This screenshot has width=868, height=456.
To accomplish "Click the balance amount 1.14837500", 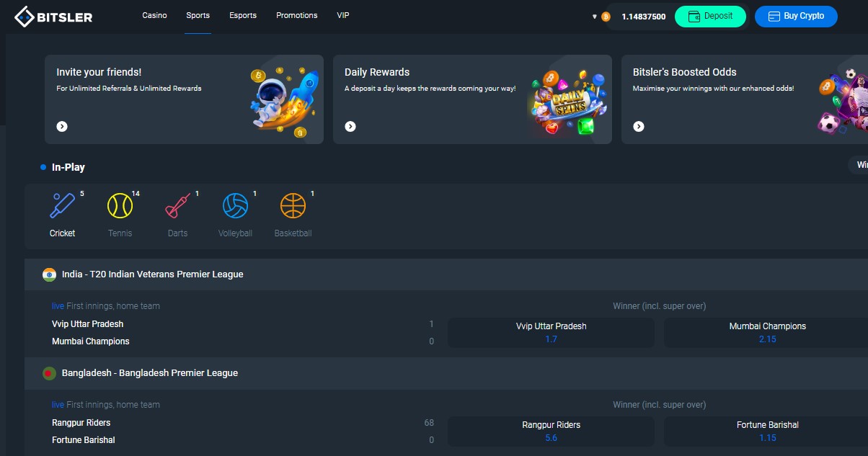I will click(x=644, y=17).
